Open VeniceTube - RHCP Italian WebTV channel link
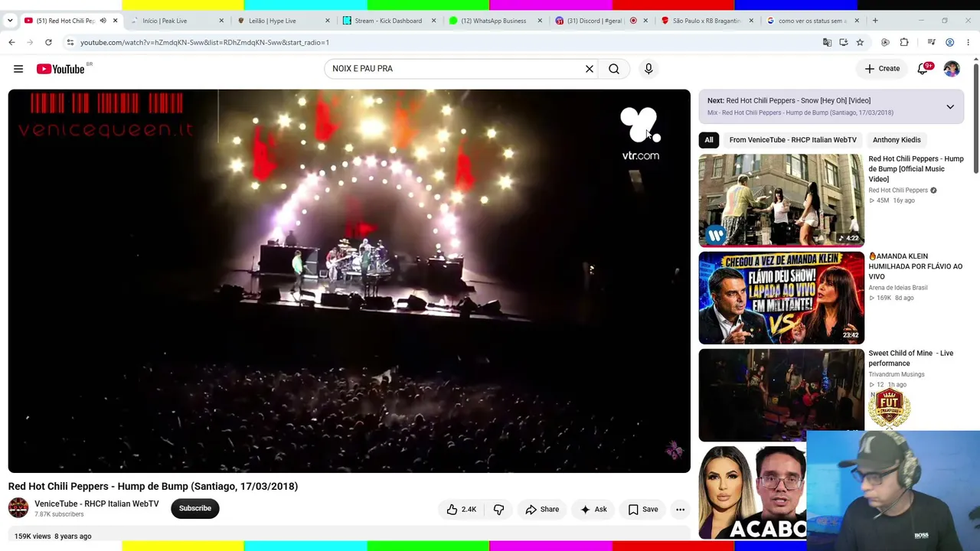This screenshot has width=980, height=551. (x=96, y=504)
